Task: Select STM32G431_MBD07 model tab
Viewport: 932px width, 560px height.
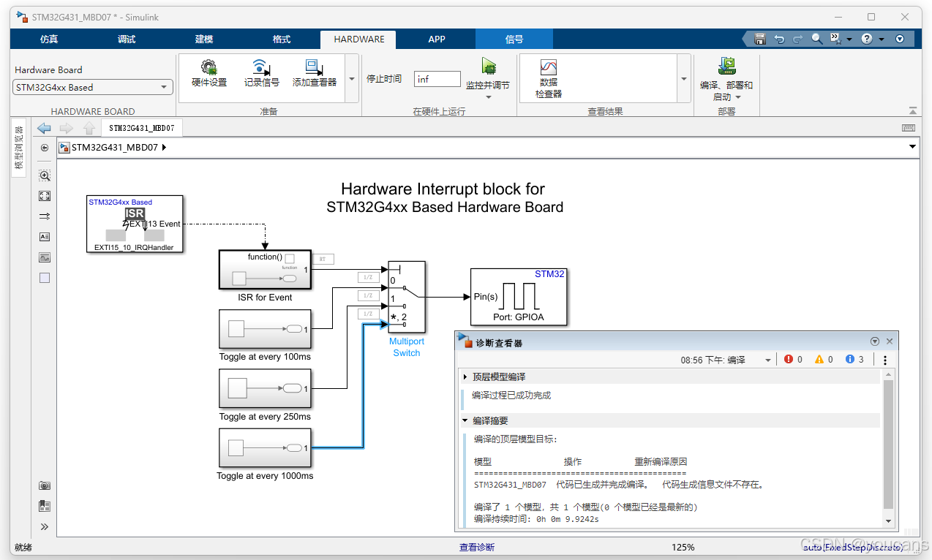Action: (142, 128)
